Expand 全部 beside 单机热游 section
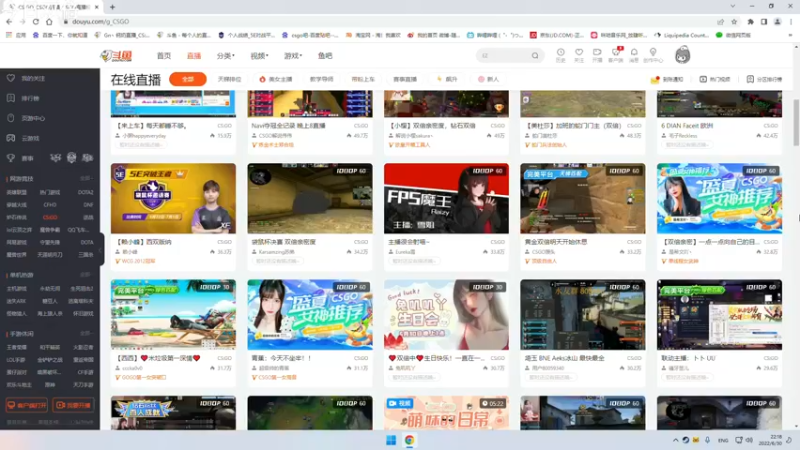 point(86,274)
